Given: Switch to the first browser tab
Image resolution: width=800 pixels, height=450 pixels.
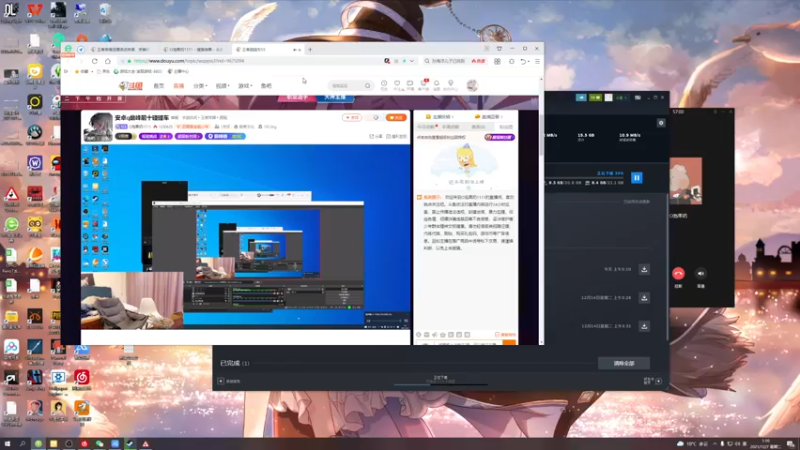Looking at the screenshot, I should 120,49.
